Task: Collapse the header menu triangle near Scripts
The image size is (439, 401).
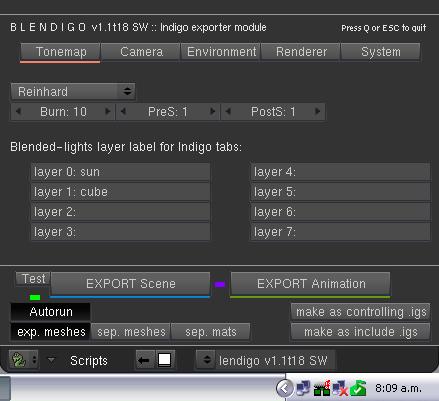Action: click(x=51, y=360)
